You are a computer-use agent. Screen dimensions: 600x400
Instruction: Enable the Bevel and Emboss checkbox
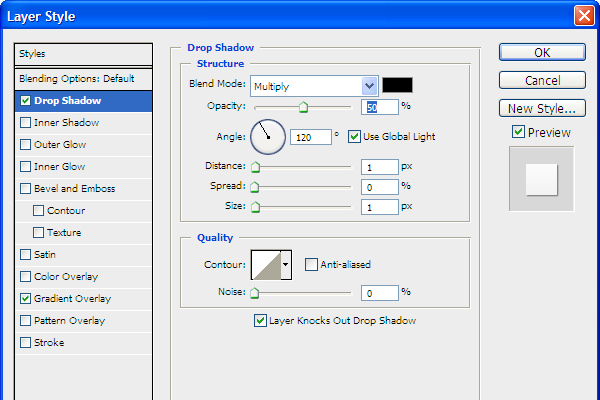coord(25,188)
